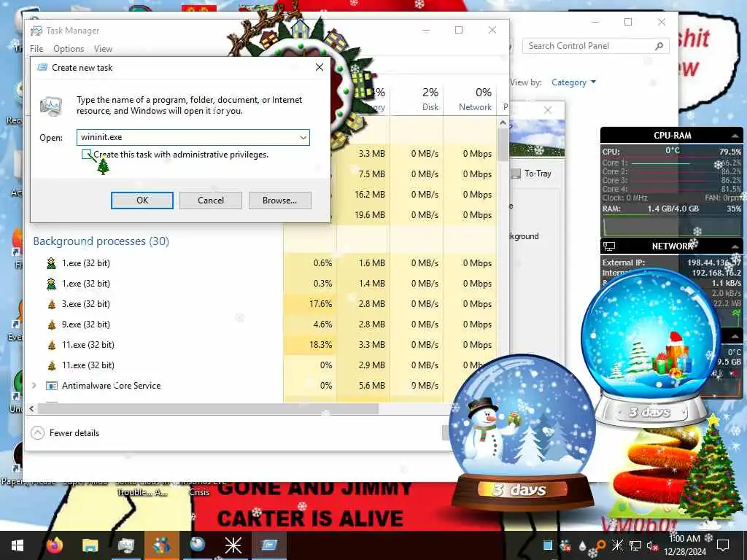Open the notification center icon
The image size is (747, 560).
[x=723, y=545]
